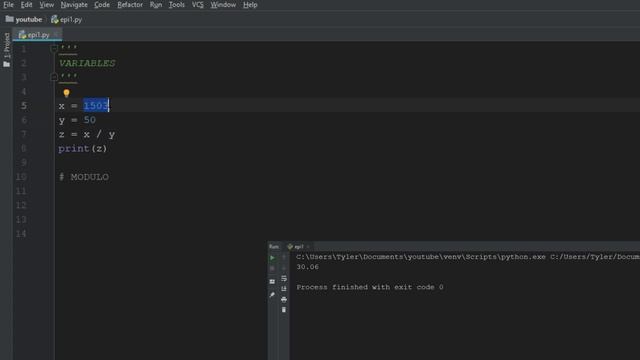The height and width of the screenshot is (360, 640).
Task: Open the Tools menu
Action: (176, 5)
